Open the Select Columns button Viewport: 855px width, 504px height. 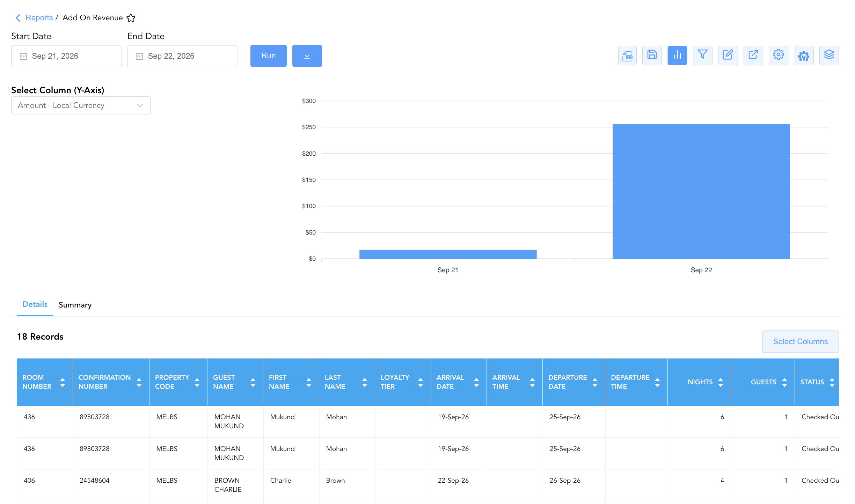pyautogui.click(x=800, y=341)
